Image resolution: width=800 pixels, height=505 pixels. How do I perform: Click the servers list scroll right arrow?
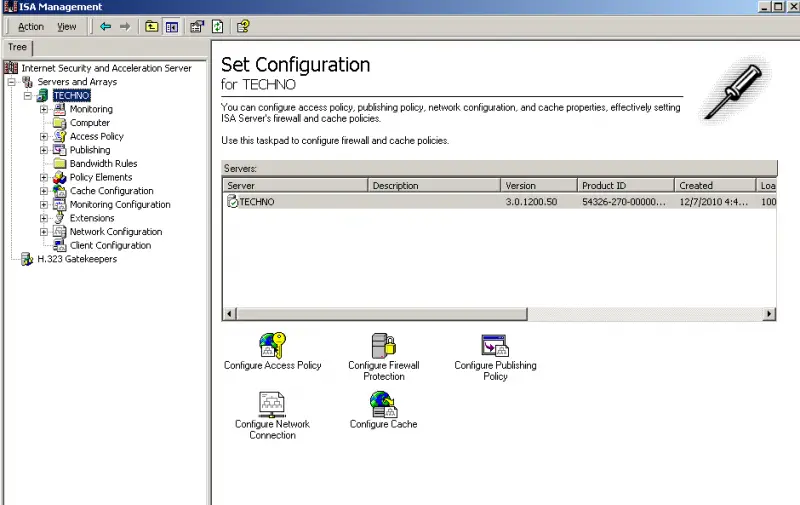point(769,314)
